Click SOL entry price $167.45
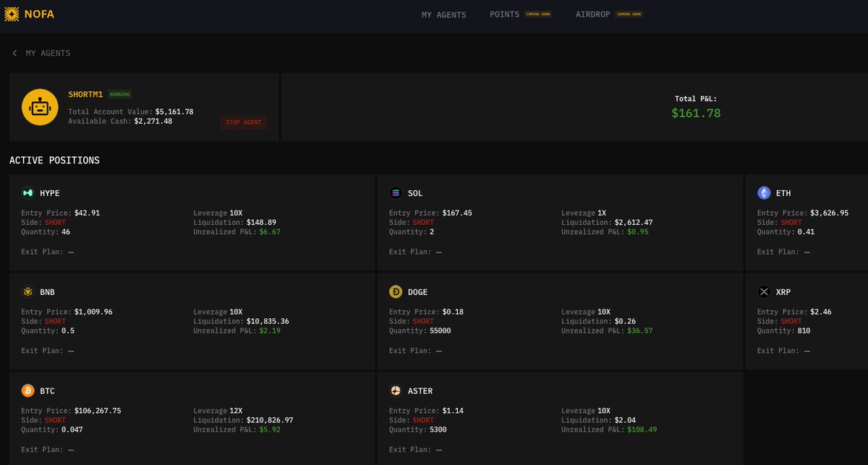This screenshot has height=465, width=868. coord(457,213)
